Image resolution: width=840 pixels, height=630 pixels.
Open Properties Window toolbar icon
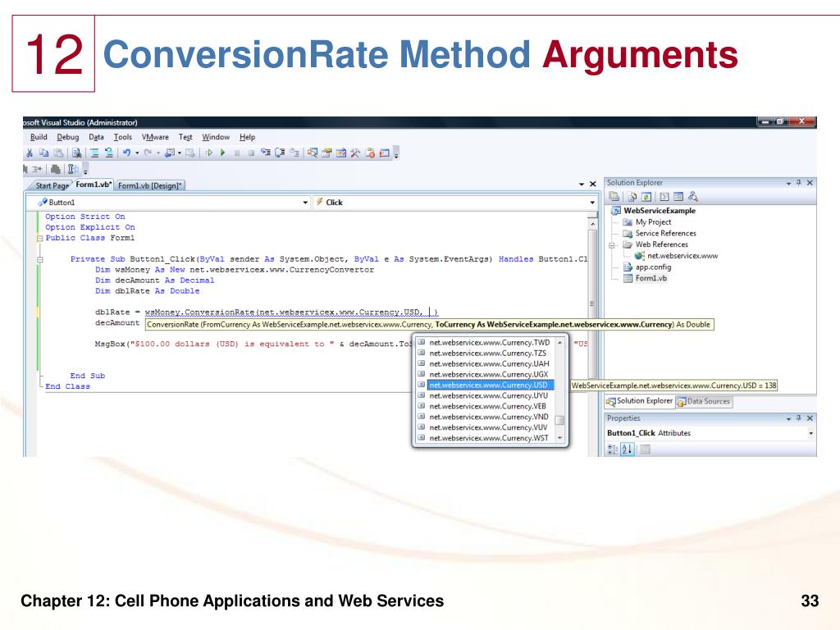326,153
